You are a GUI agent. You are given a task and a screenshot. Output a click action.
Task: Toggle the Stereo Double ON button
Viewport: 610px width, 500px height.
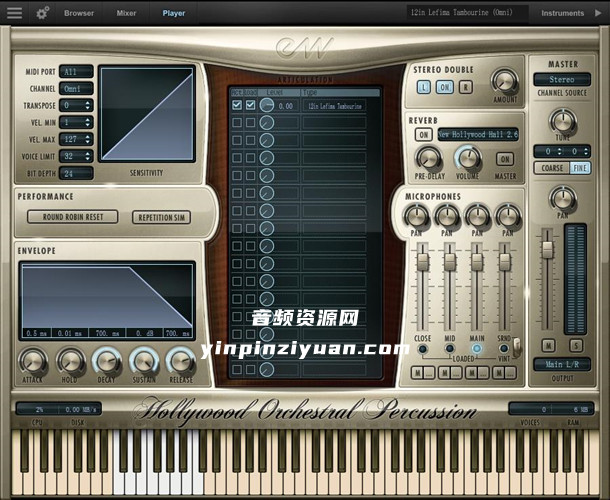pyautogui.click(x=444, y=87)
